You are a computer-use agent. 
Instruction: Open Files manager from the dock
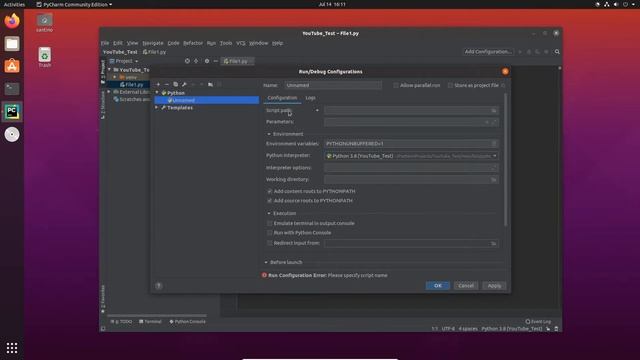click(x=12, y=43)
